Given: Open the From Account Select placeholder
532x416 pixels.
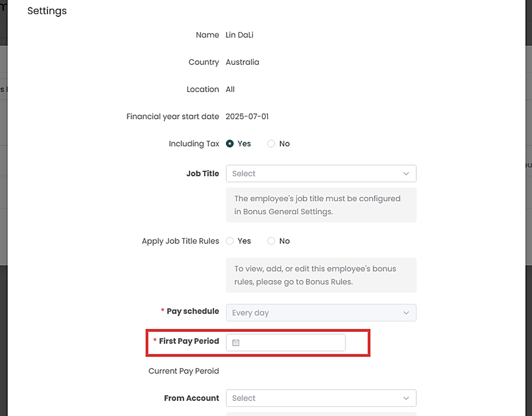Looking at the screenshot, I should (x=244, y=398).
